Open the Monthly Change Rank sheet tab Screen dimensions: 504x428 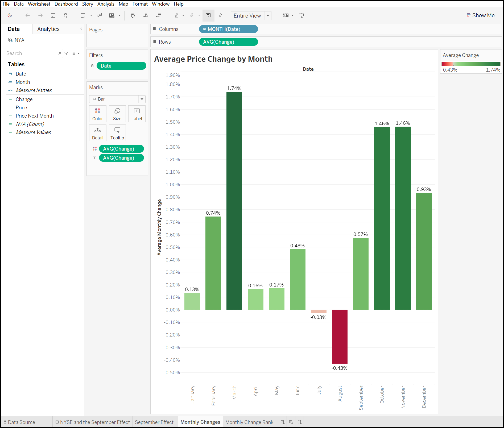tap(249, 422)
